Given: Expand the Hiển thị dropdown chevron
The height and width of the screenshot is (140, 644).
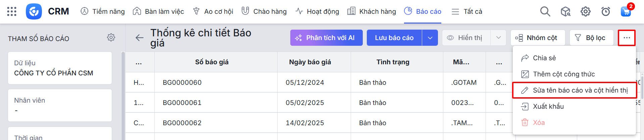Looking at the screenshot, I should coord(498,38).
